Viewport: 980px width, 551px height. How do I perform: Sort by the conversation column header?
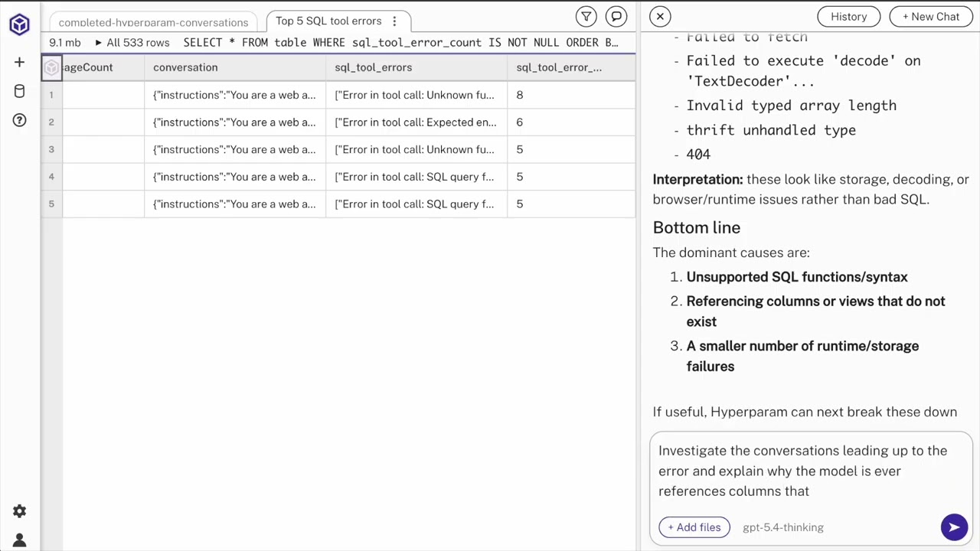tap(234, 67)
